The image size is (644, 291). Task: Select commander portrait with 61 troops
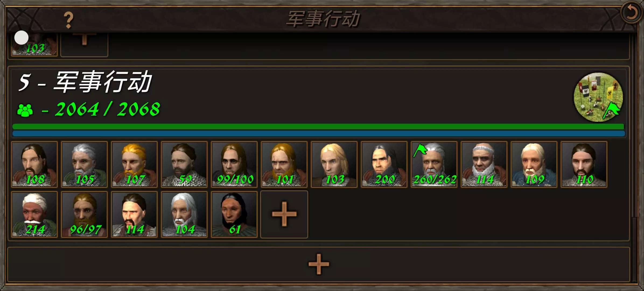(x=234, y=214)
